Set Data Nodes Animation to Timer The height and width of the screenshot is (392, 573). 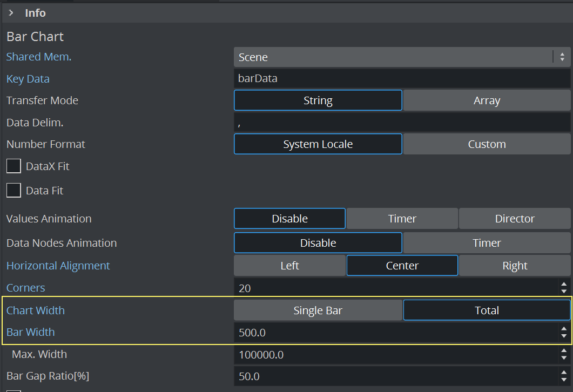click(x=487, y=243)
